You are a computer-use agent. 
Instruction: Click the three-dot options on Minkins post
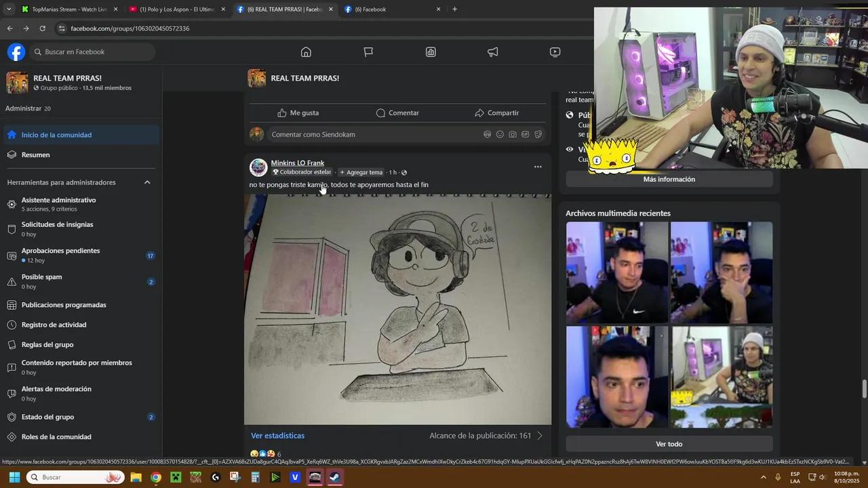point(538,167)
